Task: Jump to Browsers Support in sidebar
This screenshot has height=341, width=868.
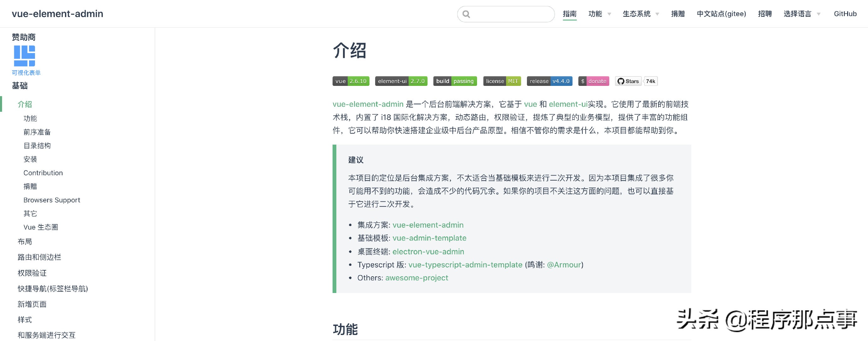Action: click(x=51, y=200)
